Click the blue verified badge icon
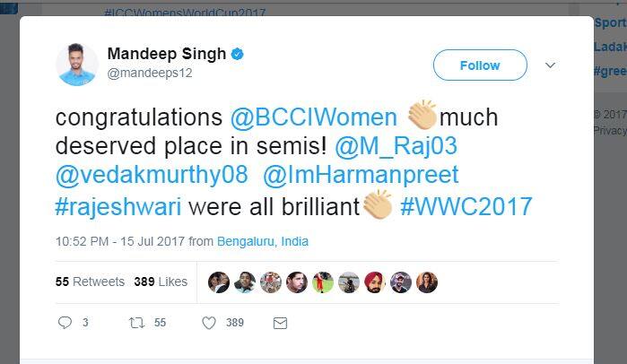The width and height of the screenshot is (627, 364). point(238,55)
